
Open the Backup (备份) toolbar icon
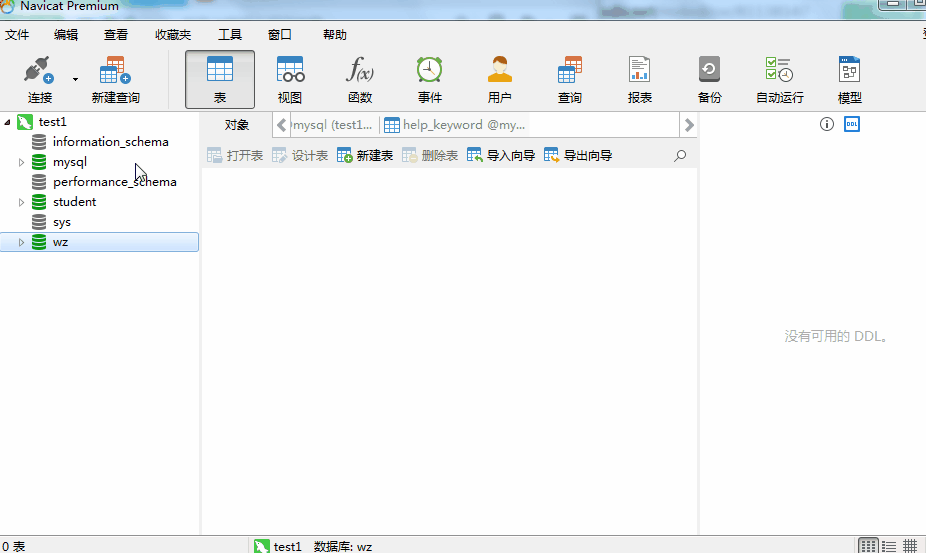(x=709, y=70)
